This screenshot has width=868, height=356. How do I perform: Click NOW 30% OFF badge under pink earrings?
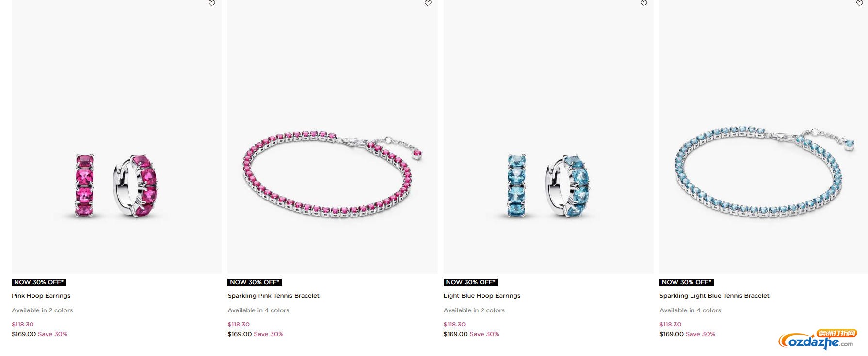point(39,282)
